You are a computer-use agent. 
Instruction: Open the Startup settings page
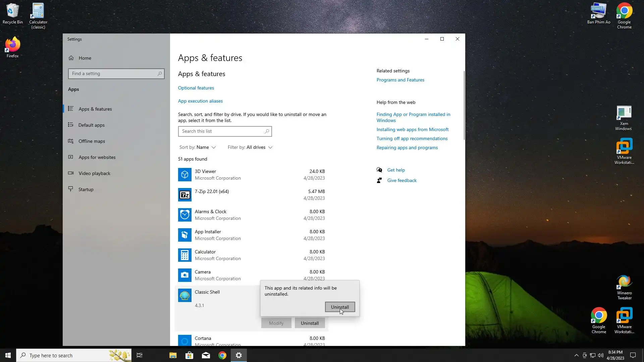[x=86, y=189]
